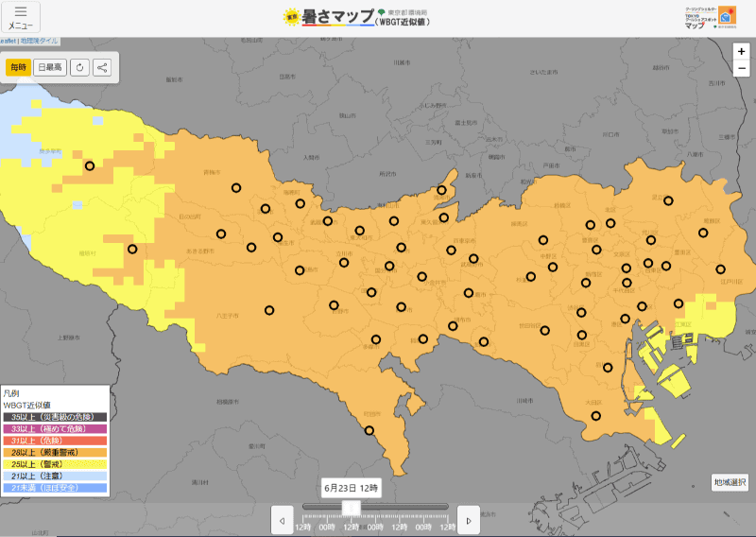Select the 昭島市 observation marker
The height and width of the screenshot is (537, 756).
pyautogui.click(x=300, y=270)
